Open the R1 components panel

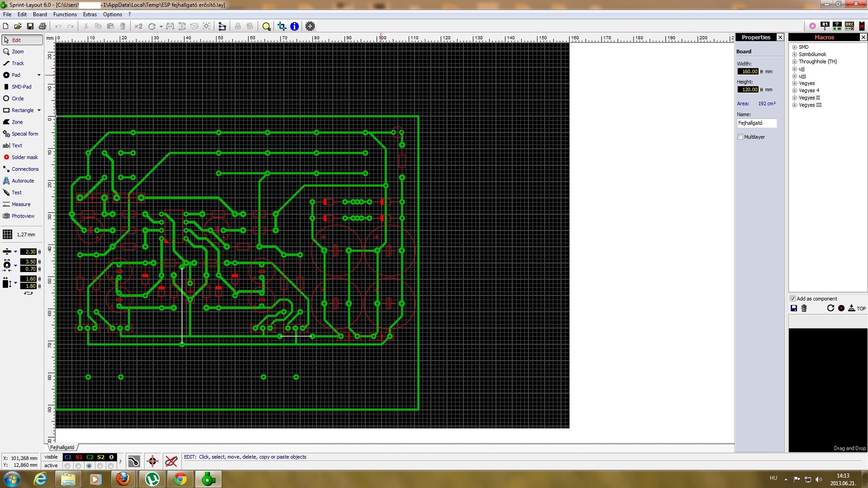[825, 26]
